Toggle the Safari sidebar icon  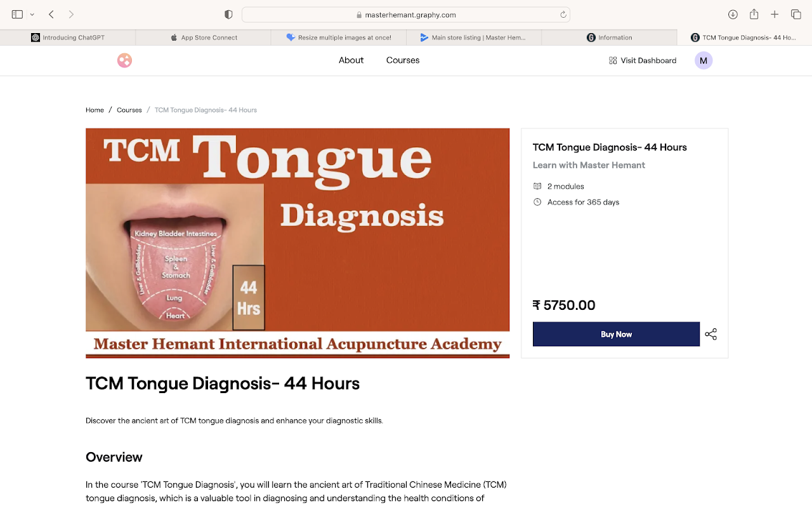[17, 14]
